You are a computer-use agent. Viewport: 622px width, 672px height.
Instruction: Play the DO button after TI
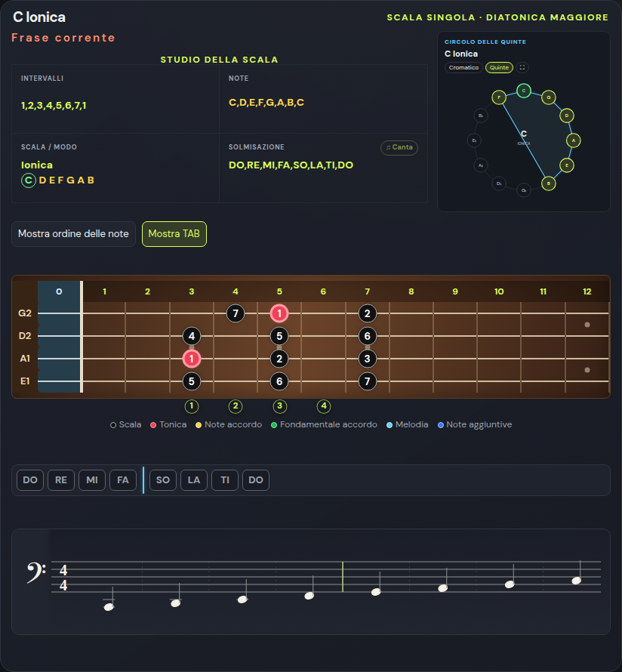coord(256,480)
